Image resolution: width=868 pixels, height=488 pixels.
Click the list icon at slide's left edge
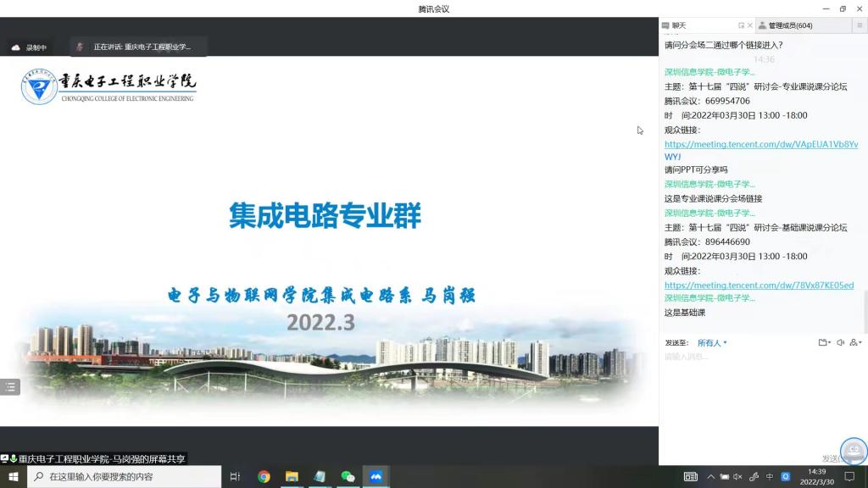point(10,386)
